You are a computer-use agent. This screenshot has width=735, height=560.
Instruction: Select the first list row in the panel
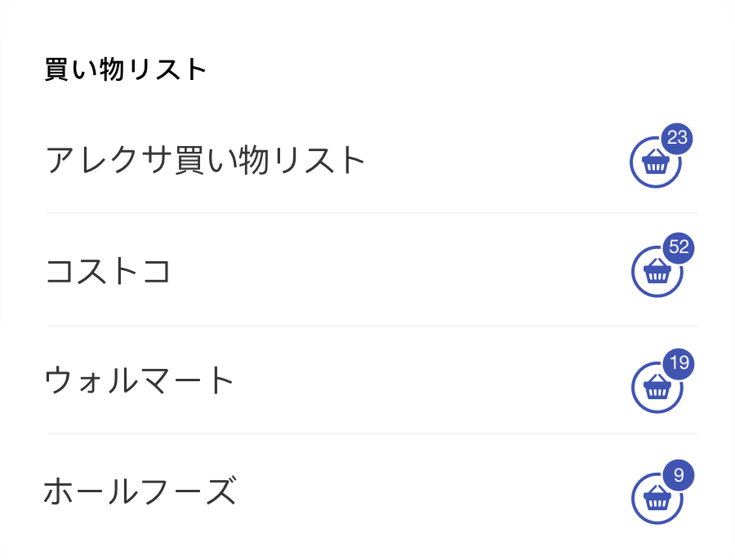(367, 158)
